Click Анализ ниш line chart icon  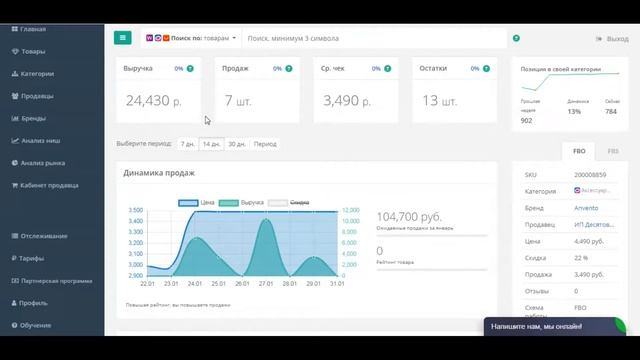(x=15, y=140)
